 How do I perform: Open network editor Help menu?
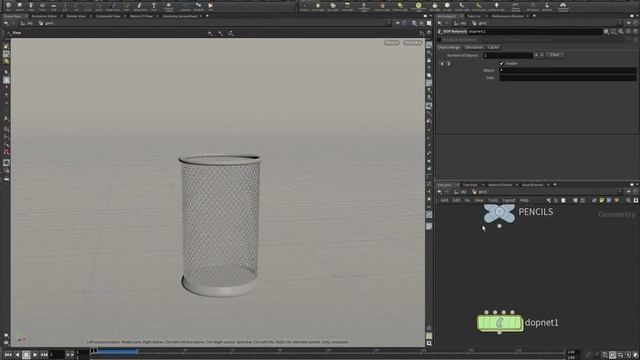[x=524, y=200]
